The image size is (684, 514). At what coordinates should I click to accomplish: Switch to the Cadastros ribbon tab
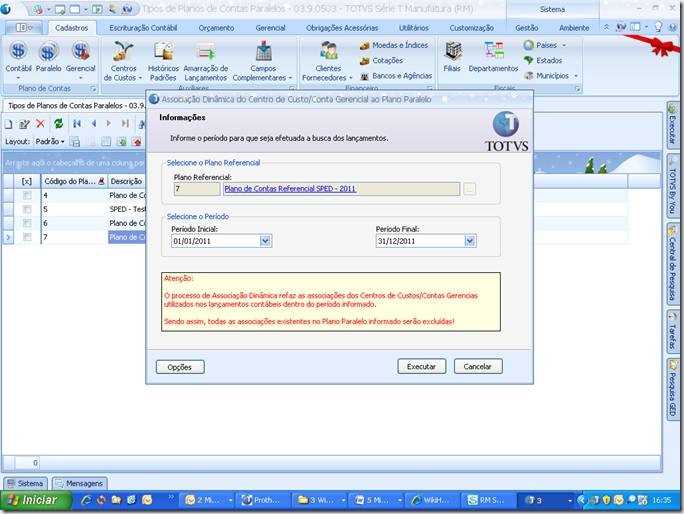click(72, 28)
